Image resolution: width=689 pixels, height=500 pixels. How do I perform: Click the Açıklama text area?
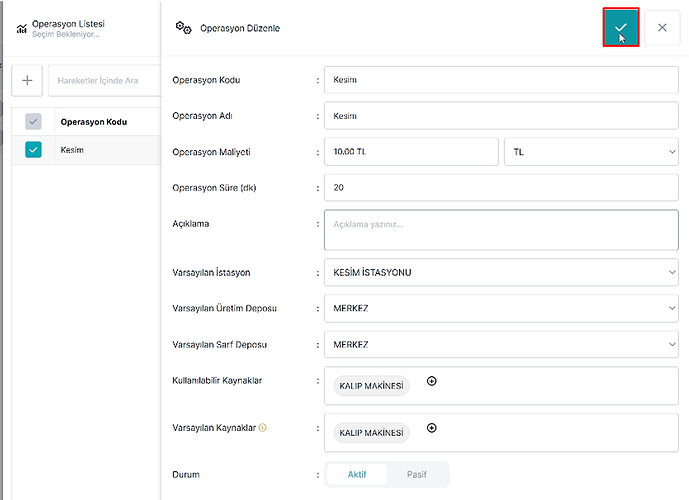501,230
